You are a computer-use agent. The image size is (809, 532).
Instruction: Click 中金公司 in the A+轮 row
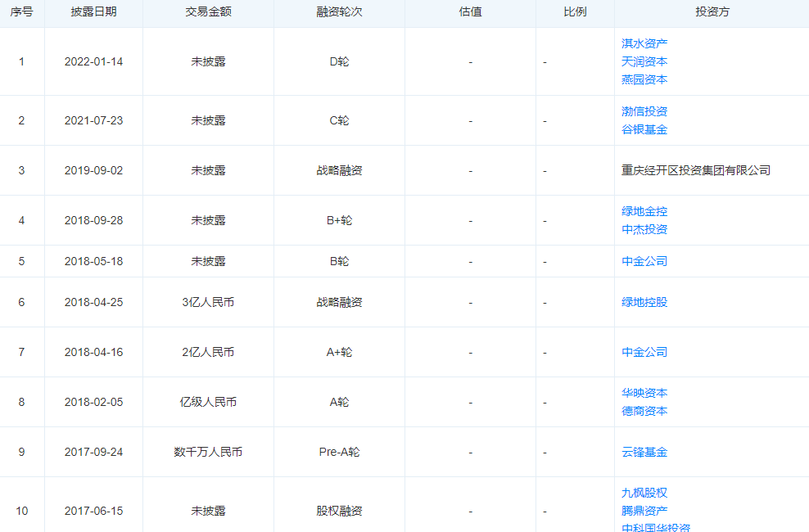point(644,352)
